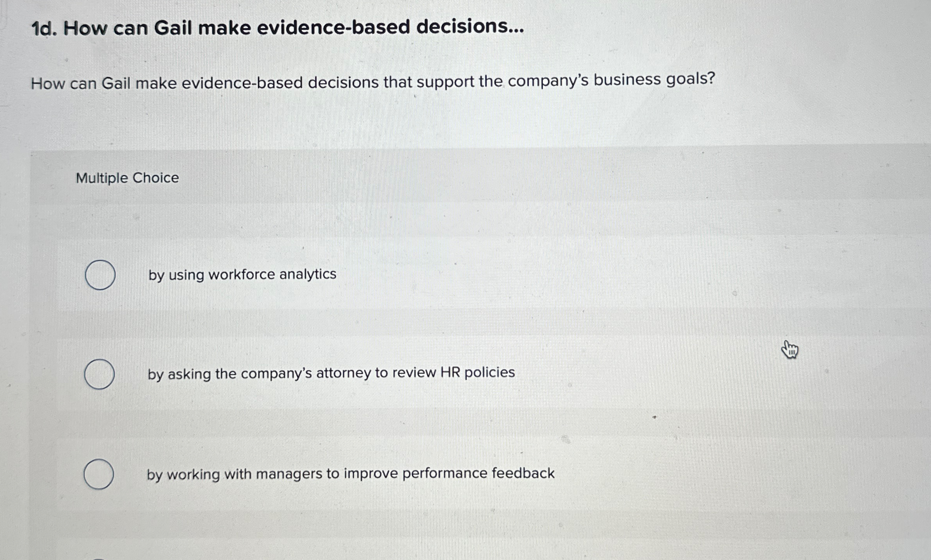Image resolution: width=931 pixels, height=560 pixels.
Task: Click inside the multiple choice answer area
Action: pyautogui.click(x=389, y=350)
